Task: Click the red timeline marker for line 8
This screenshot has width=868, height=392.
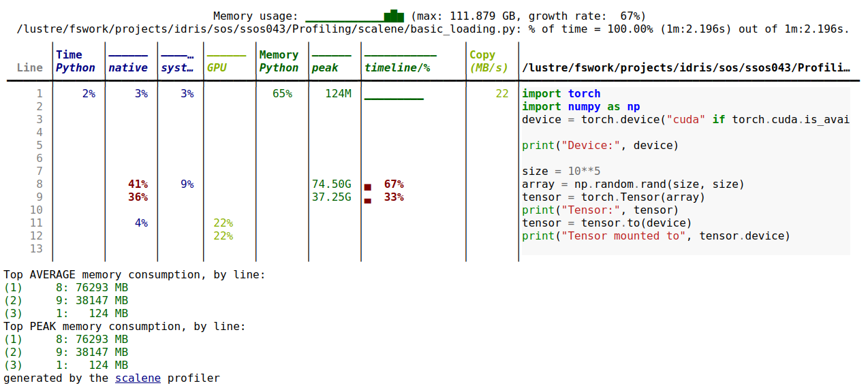Action: click(x=368, y=187)
